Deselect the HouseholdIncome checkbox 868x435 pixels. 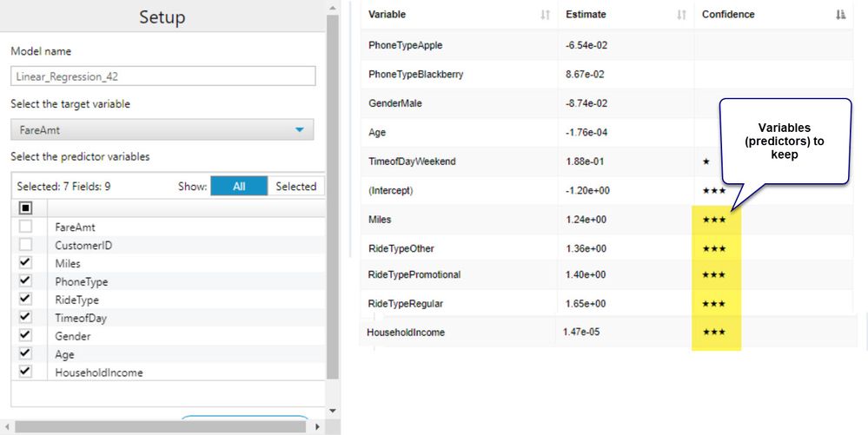pyautogui.click(x=25, y=372)
